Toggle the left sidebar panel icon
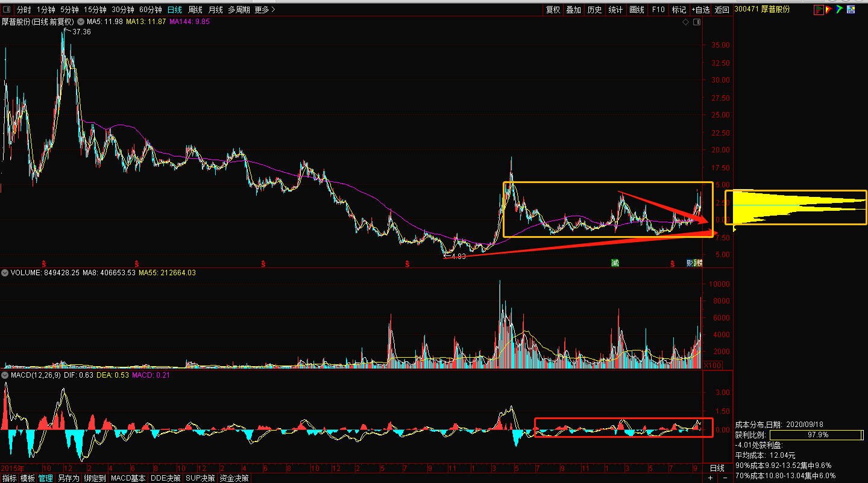The image size is (868, 483). coord(7,10)
